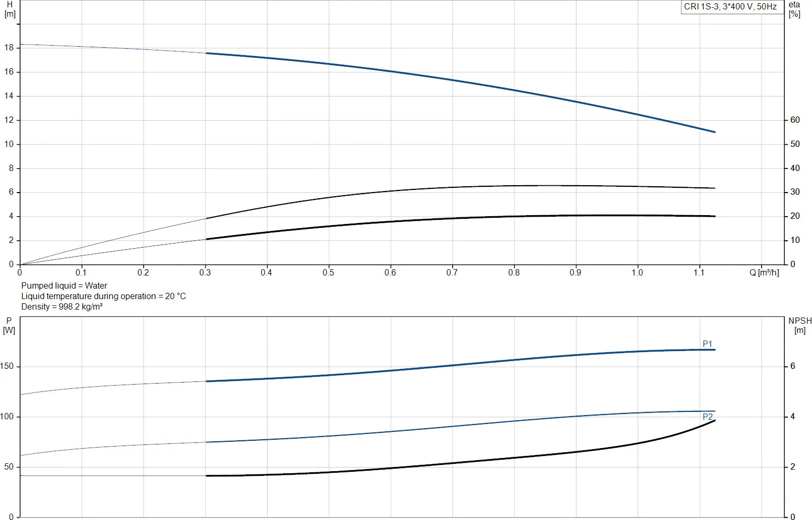
Task: Click the 'Density = 998.2 kg/m³' text
Action: pos(62,306)
